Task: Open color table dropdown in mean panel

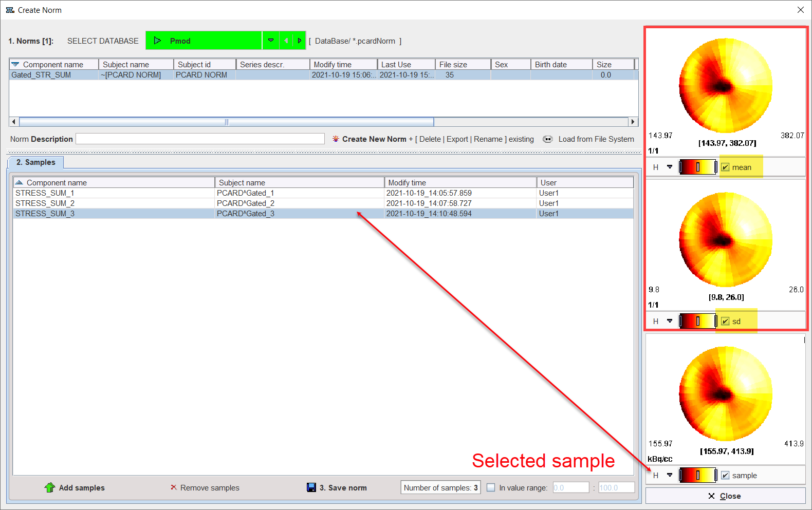Action: (670, 167)
